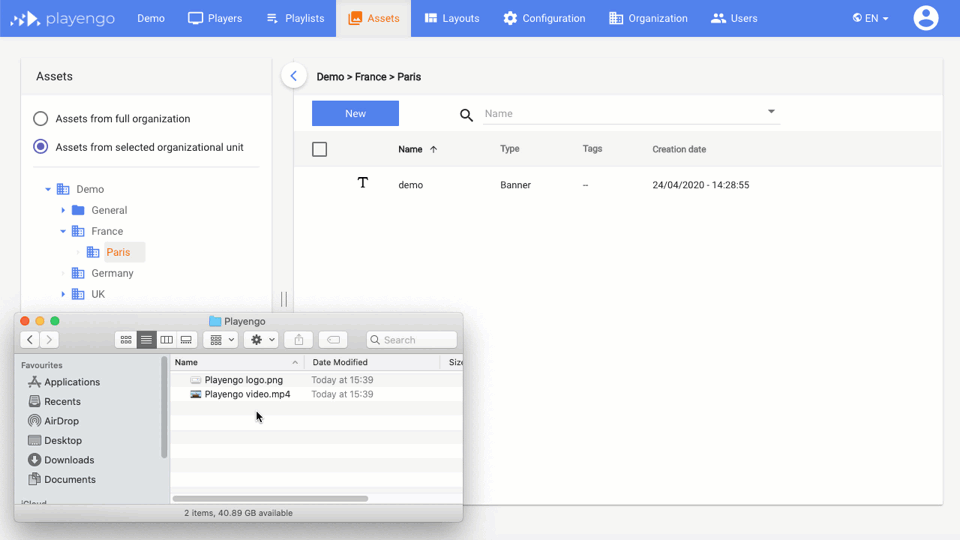Open Applications in Finder sidebar
This screenshot has width=960, height=540.
click(x=64, y=382)
